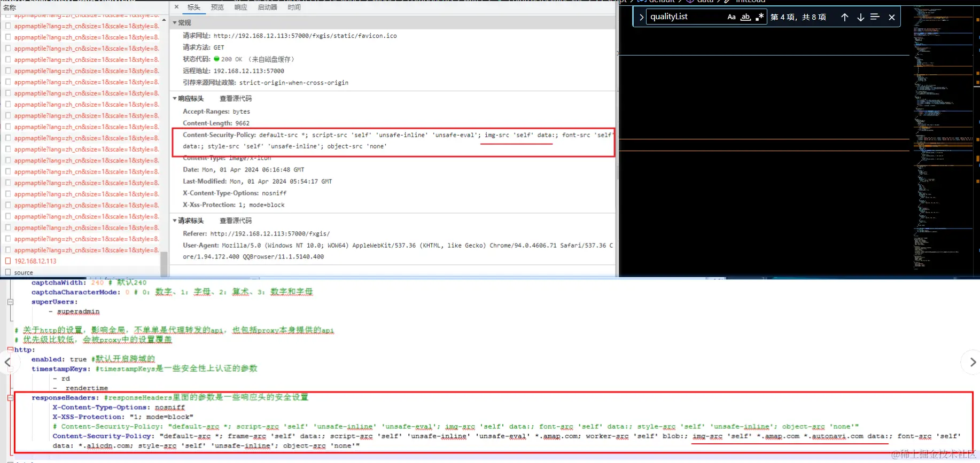Collapse the responseHeaders fold marker
980x463 pixels.
[x=10, y=398]
